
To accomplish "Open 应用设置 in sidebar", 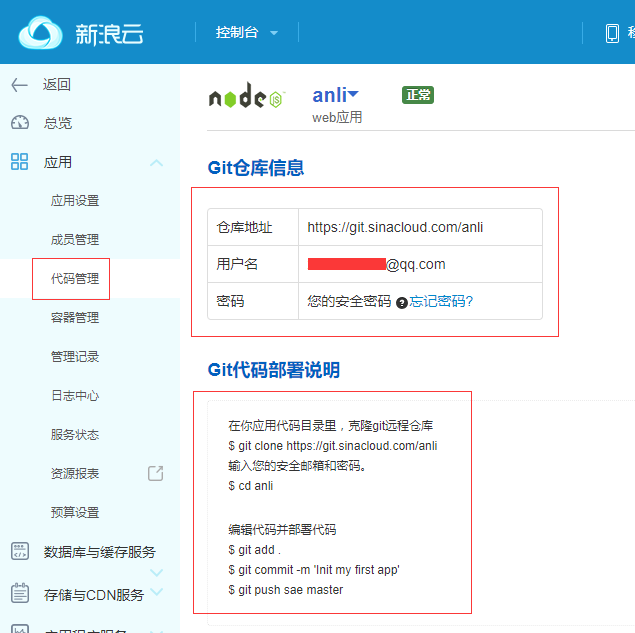I will 75,200.
